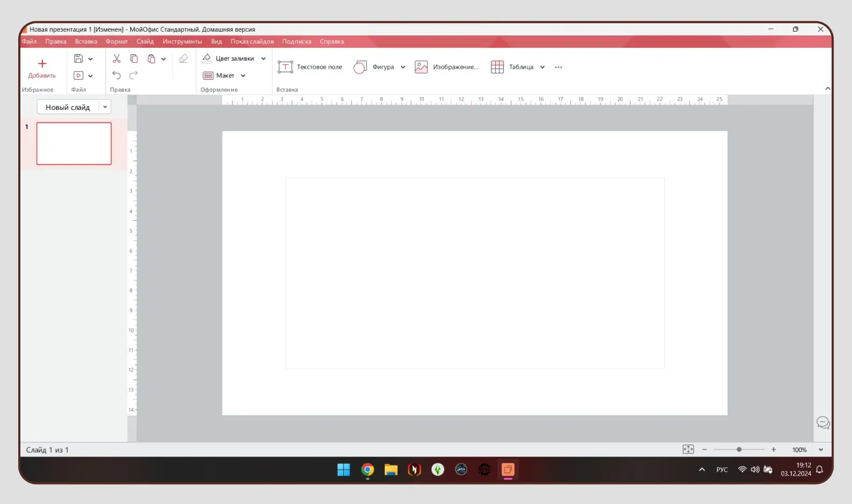Start slideshow with the play icon
Image resolution: width=852 pixels, height=504 pixels.
pyautogui.click(x=78, y=76)
